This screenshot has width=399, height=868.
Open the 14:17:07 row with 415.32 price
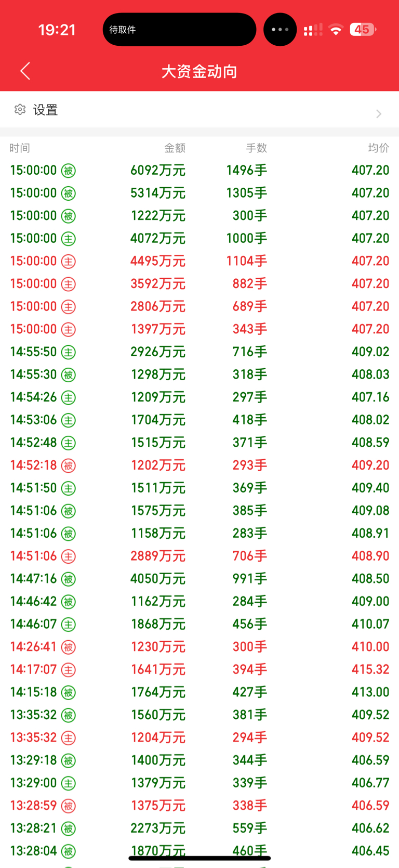point(199,669)
